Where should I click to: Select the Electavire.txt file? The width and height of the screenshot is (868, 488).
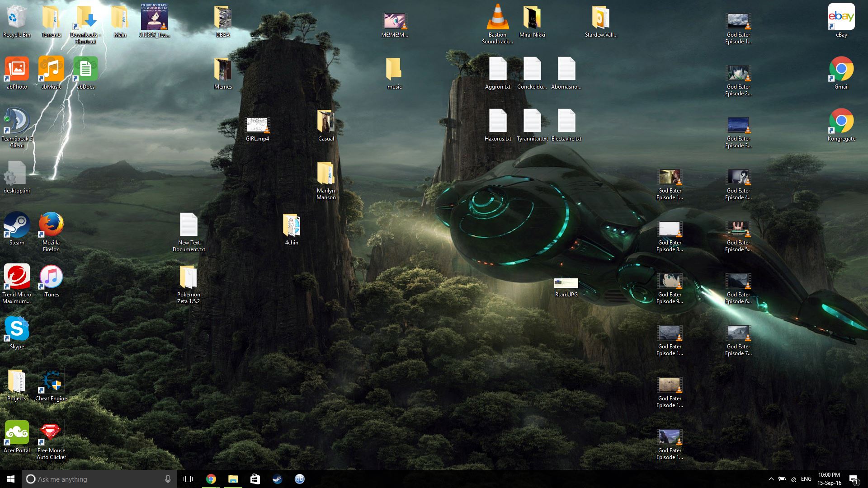point(566,125)
